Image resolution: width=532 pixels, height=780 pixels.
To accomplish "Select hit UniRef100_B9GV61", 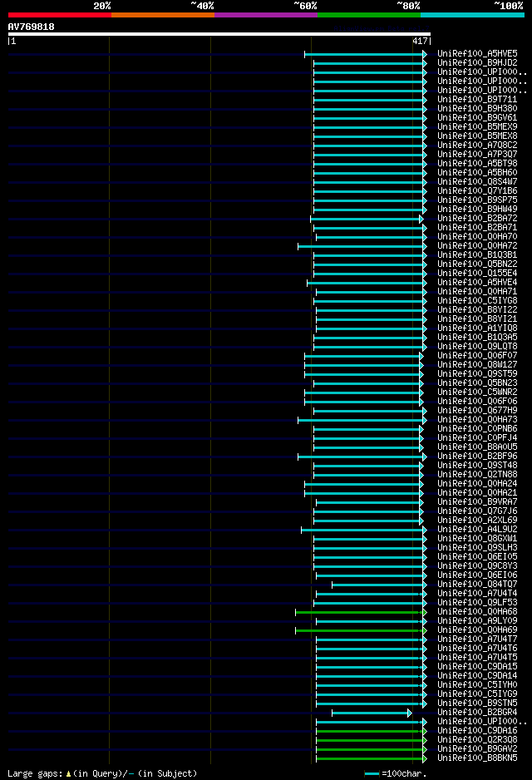I will pos(477,118).
